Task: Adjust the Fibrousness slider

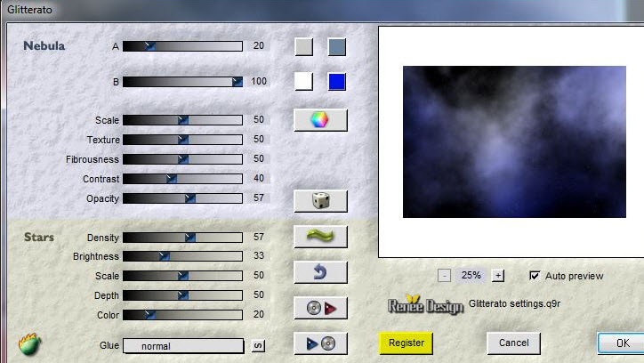Action: [182, 159]
